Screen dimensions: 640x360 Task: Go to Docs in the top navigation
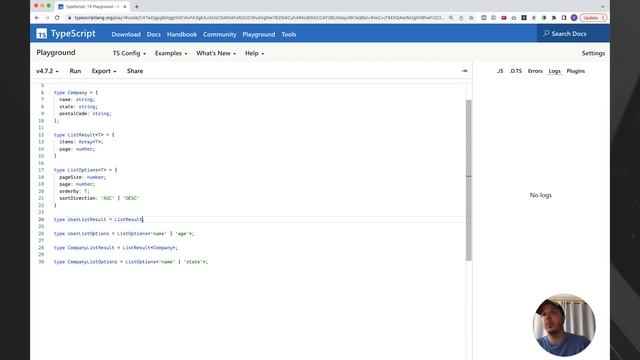click(153, 34)
